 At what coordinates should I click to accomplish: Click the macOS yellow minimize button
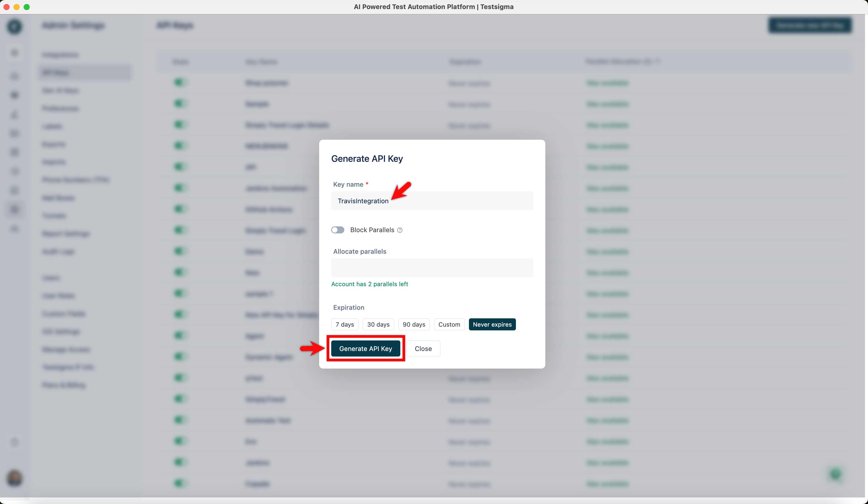(17, 7)
